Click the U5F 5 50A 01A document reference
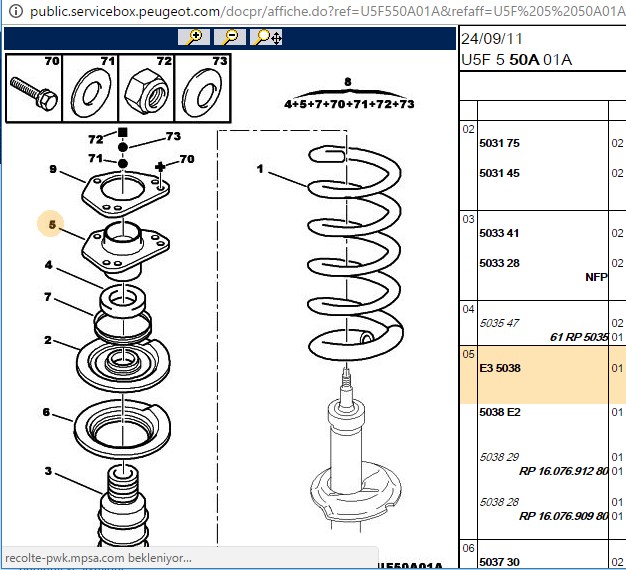The image size is (626, 570). 517,60
